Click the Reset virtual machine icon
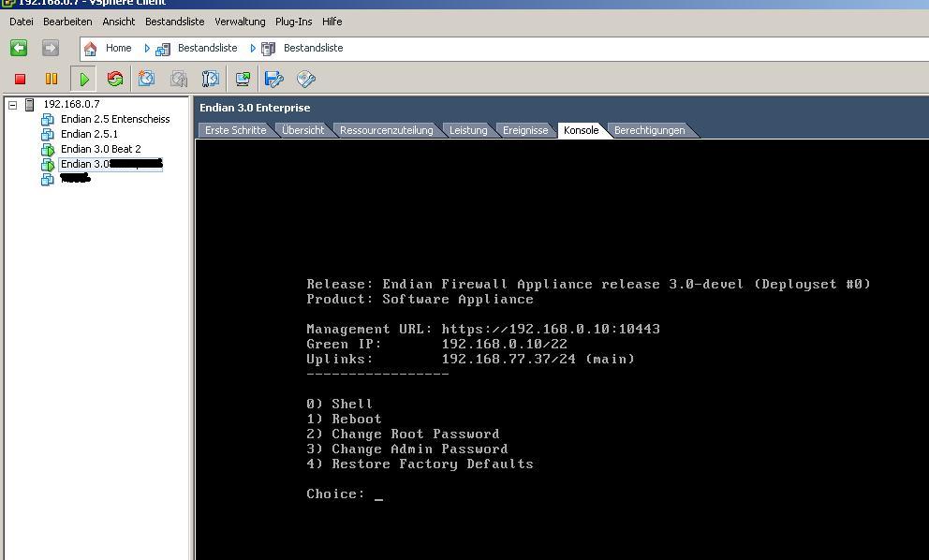 click(115, 80)
